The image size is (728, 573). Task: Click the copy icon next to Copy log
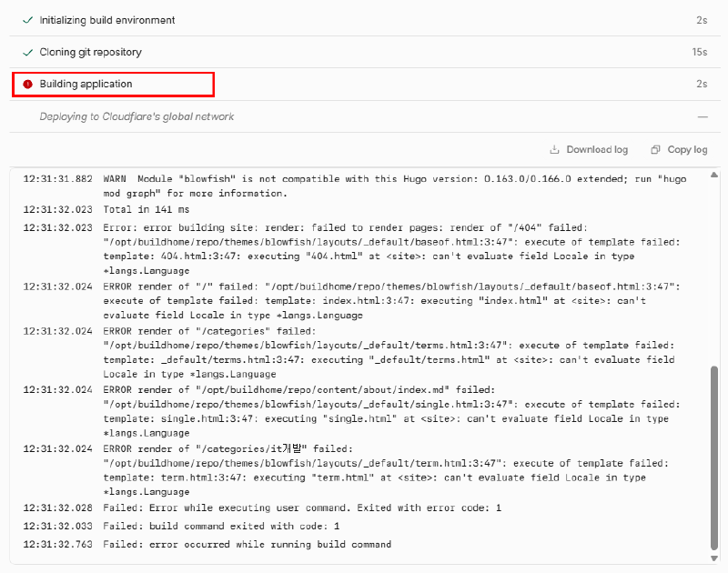tap(655, 149)
